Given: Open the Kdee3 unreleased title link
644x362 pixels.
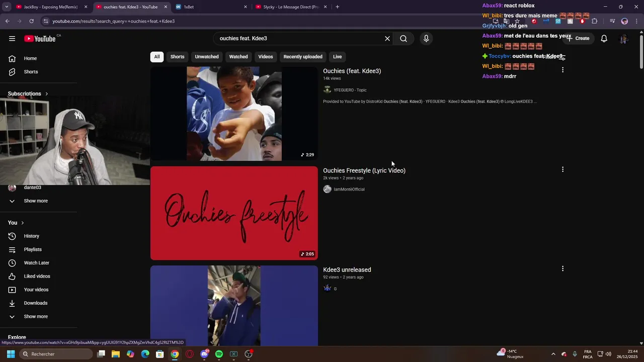Looking at the screenshot, I should tap(347, 270).
